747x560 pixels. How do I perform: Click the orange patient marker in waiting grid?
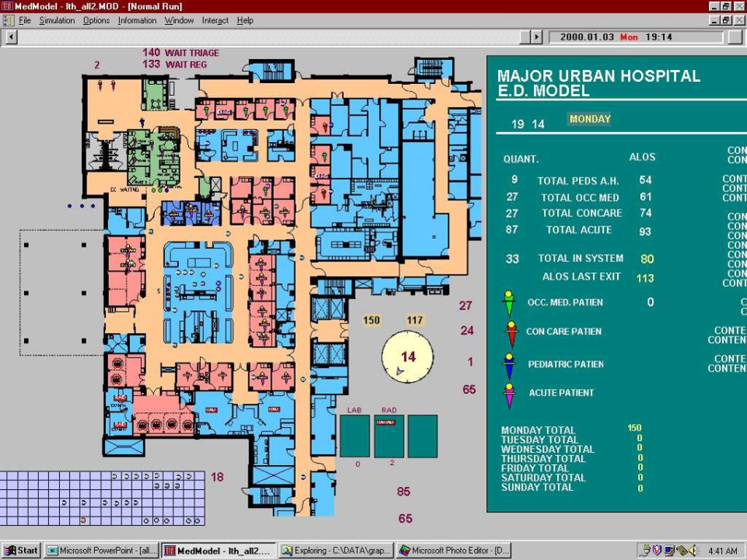click(x=83, y=520)
